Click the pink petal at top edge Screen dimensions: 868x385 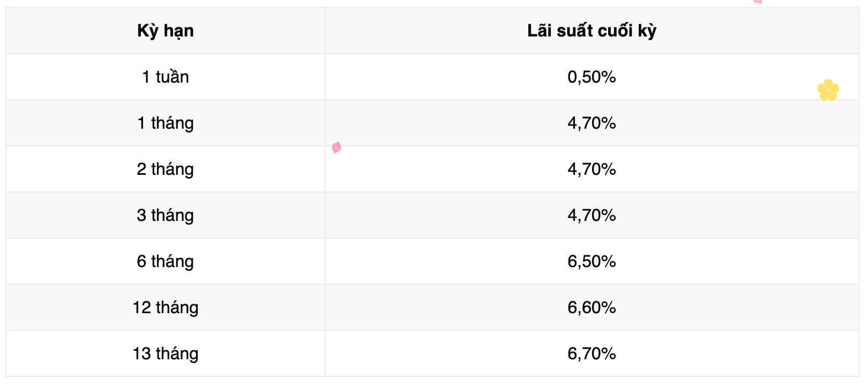(x=757, y=2)
